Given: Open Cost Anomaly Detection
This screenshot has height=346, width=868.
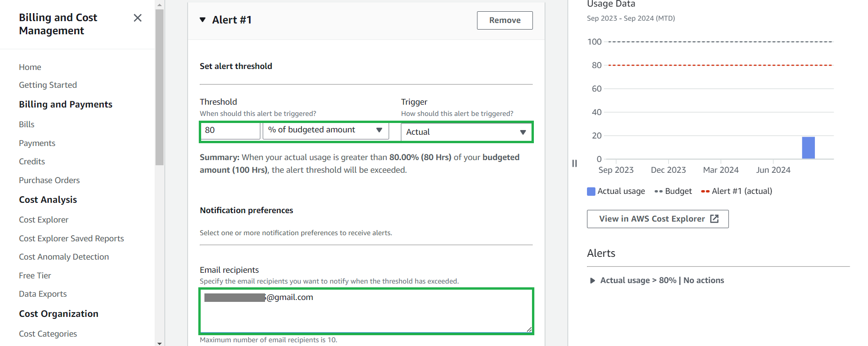Looking at the screenshot, I should 64,257.
